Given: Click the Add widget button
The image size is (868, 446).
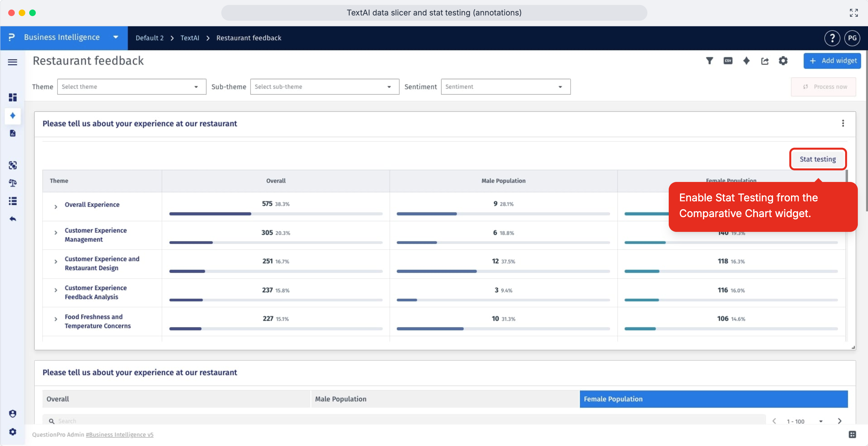Looking at the screenshot, I should click(x=832, y=61).
